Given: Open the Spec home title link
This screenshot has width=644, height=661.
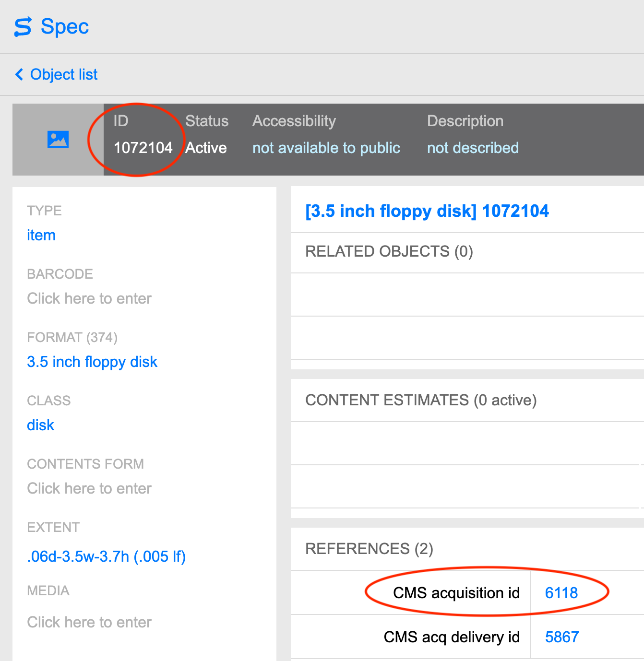Looking at the screenshot, I should point(65,26).
